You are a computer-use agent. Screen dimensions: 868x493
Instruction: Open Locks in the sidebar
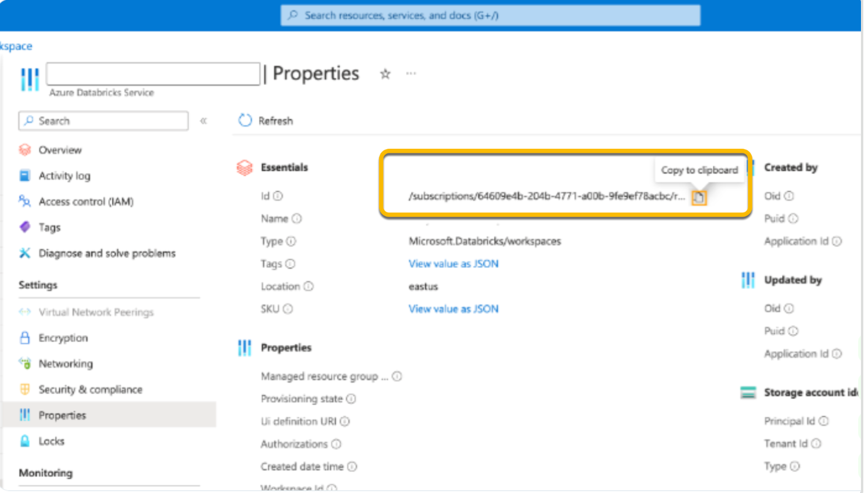coord(52,441)
